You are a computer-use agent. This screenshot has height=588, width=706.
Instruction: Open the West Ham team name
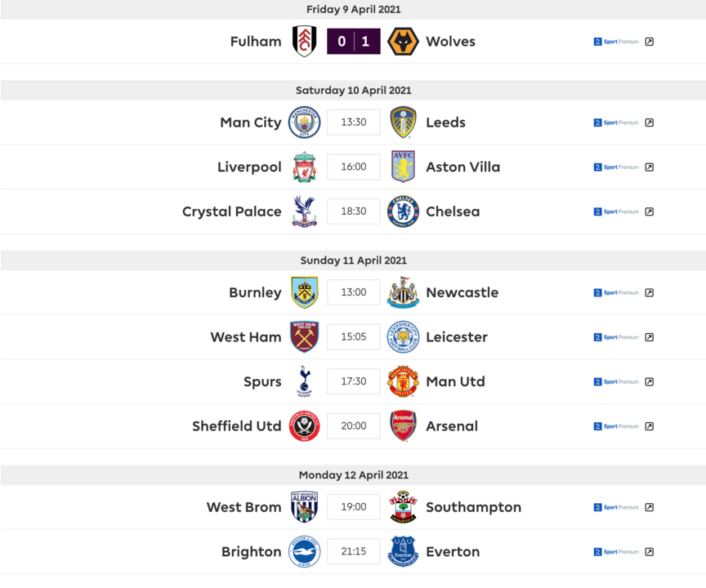point(245,337)
